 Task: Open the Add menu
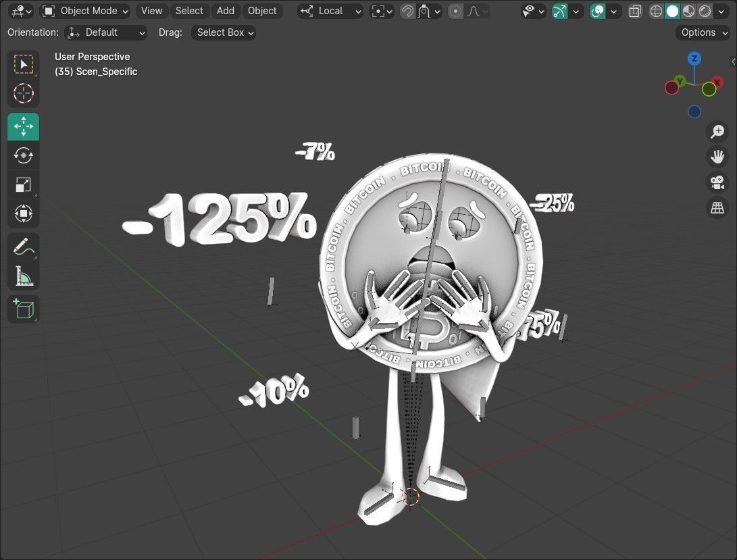[225, 11]
